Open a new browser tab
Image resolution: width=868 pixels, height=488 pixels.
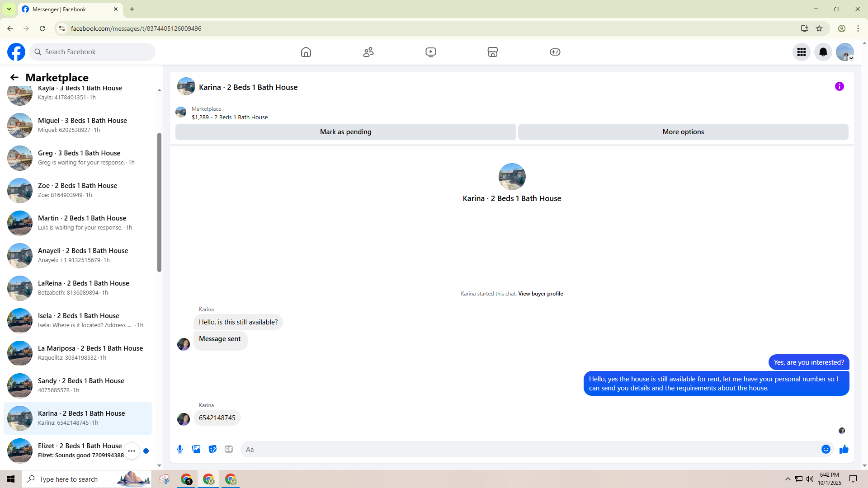(132, 9)
